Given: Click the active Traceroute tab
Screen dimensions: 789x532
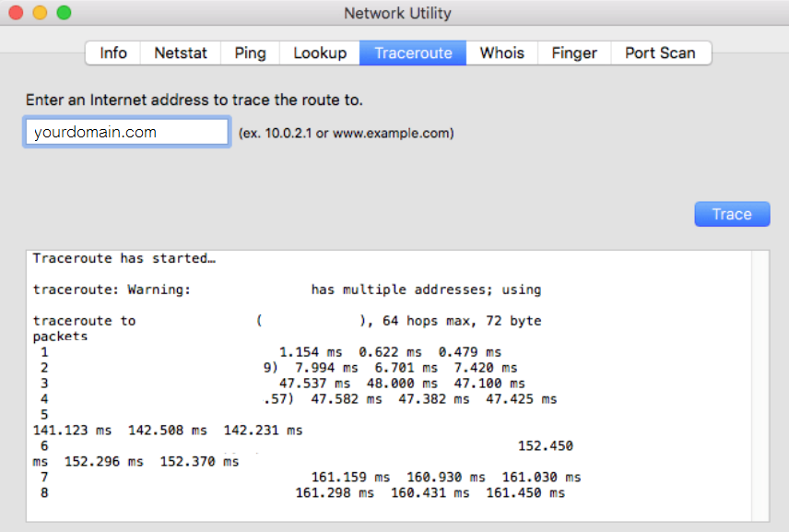Looking at the screenshot, I should click(x=413, y=53).
